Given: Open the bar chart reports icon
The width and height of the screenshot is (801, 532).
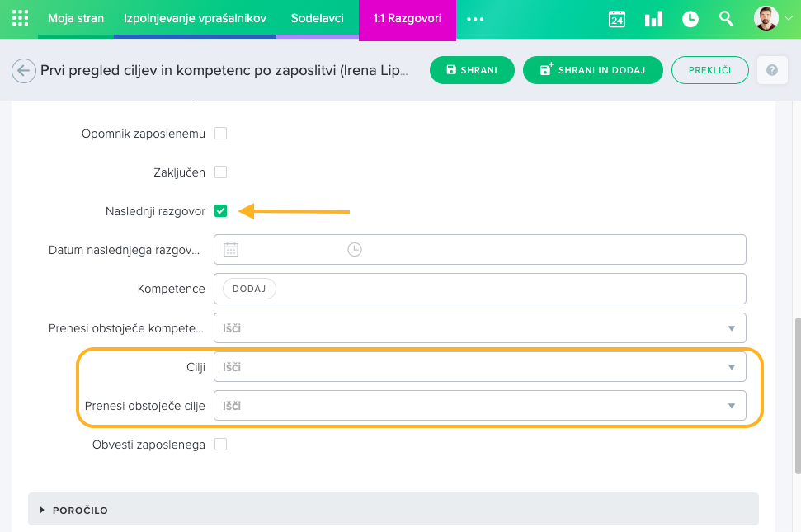Looking at the screenshot, I should coord(653,19).
